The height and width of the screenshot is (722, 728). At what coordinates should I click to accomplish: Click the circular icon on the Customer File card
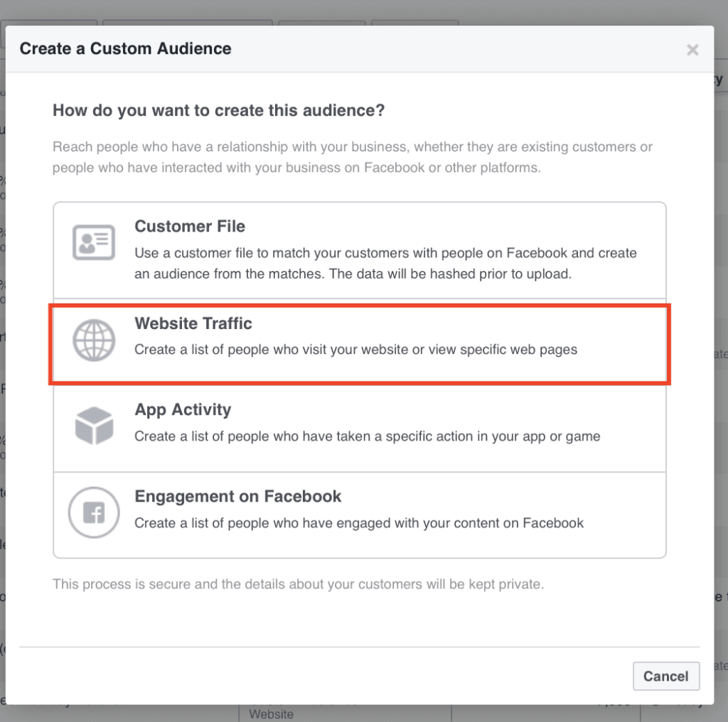93,242
